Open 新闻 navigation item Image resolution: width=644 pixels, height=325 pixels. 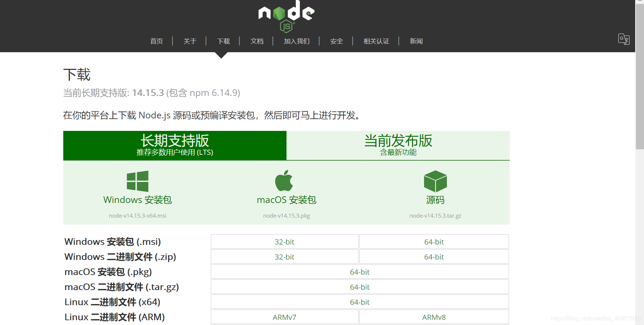click(x=416, y=41)
